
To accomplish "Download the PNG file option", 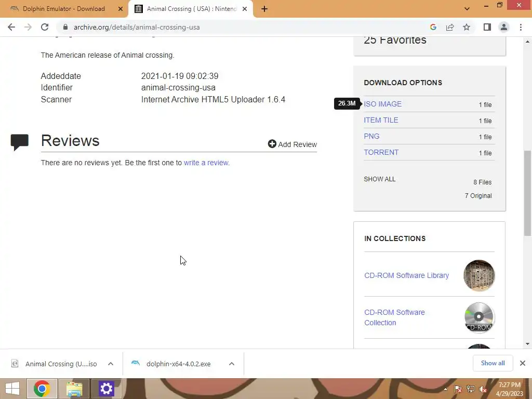I will tap(371, 136).
